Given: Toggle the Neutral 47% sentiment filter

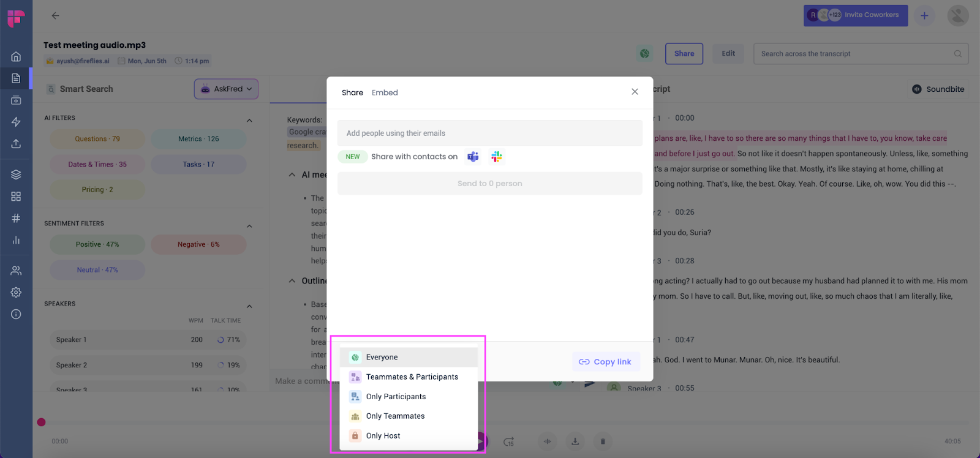Looking at the screenshot, I should click(x=97, y=270).
